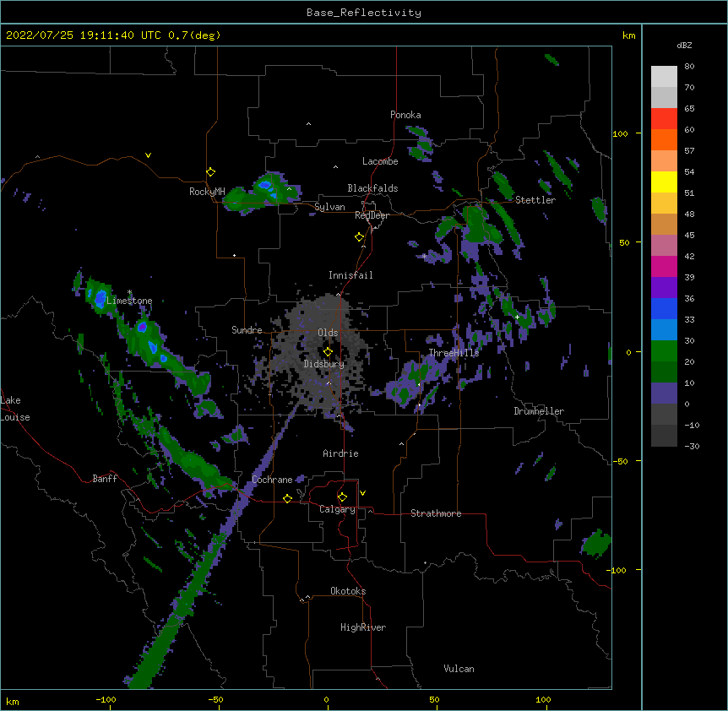Click the RockyMH label

point(207,191)
